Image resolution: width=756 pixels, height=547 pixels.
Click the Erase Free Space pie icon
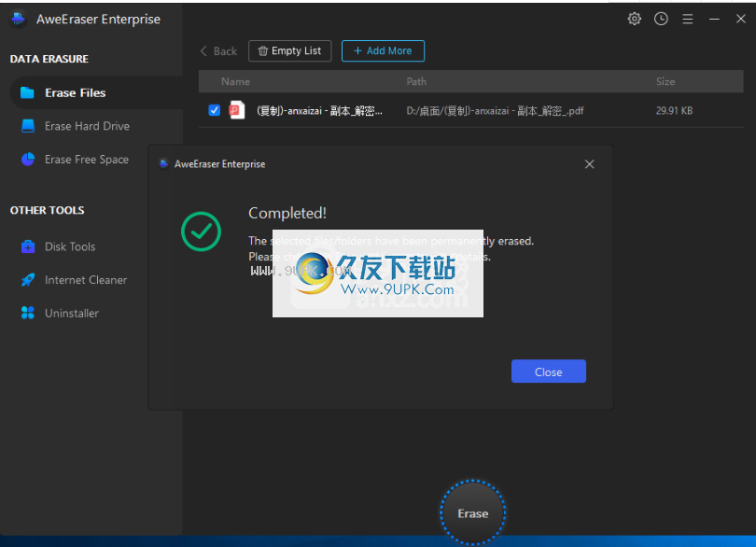click(x=28, y=160)
